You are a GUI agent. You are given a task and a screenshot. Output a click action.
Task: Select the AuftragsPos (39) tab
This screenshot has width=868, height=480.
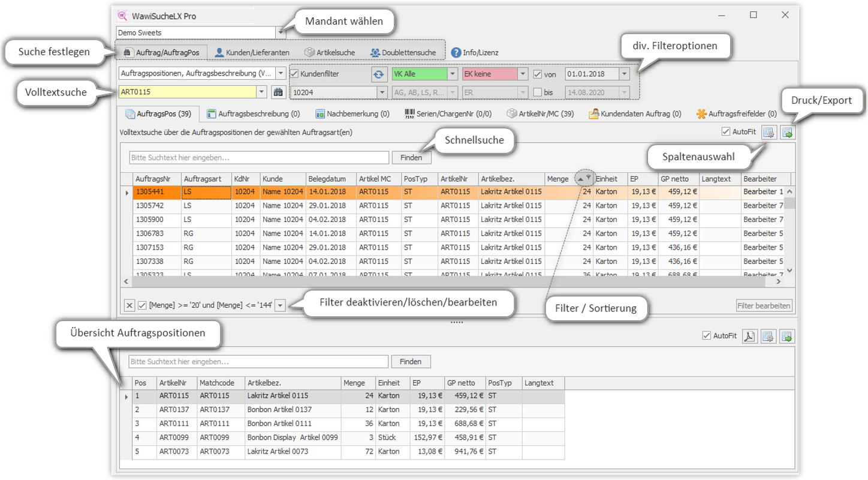[x=158, y=113]
